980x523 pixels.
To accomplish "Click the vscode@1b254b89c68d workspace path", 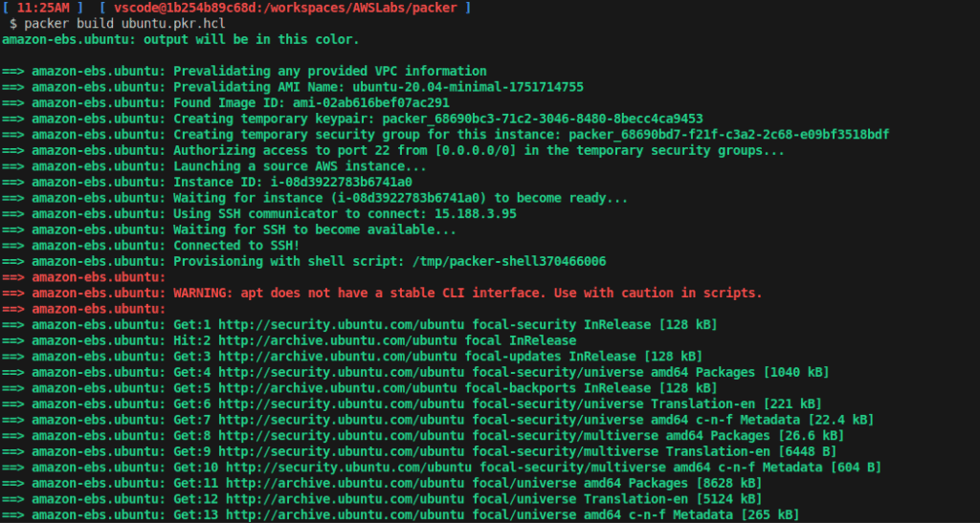I will 285,8.
